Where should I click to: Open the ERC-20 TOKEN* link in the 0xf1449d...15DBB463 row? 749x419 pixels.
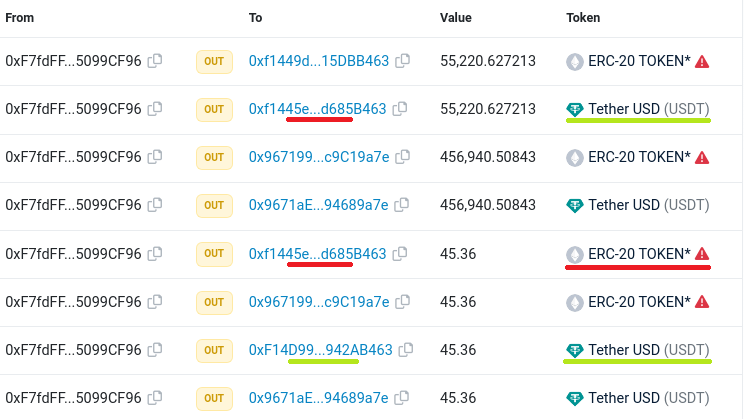coord(639,61)
